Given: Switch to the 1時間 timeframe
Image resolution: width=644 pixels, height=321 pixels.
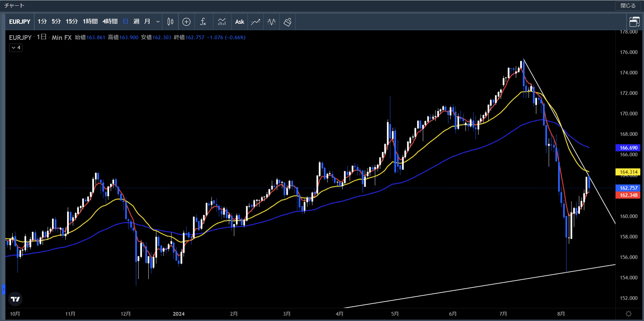Looking at the screenshot, I should coord(90,22).
